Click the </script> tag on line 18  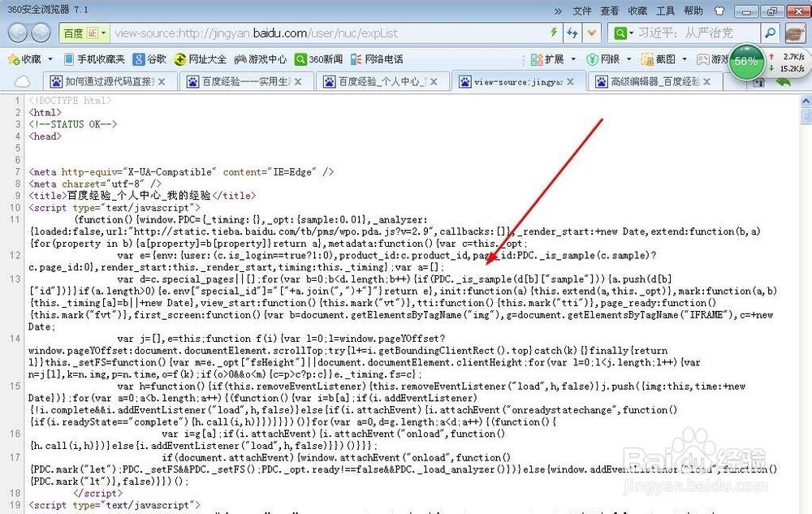click(98, 494)
